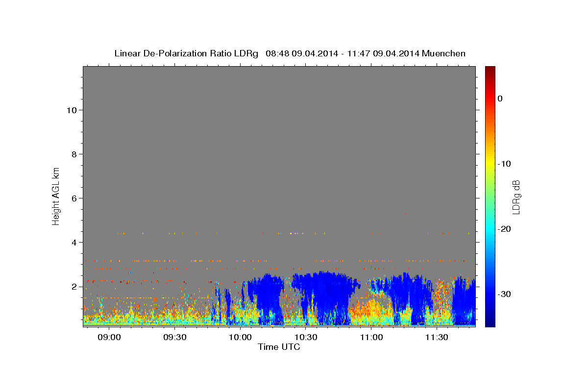
Task: Click the -20 colorbar scale label
Action: [x=504, y=229]
